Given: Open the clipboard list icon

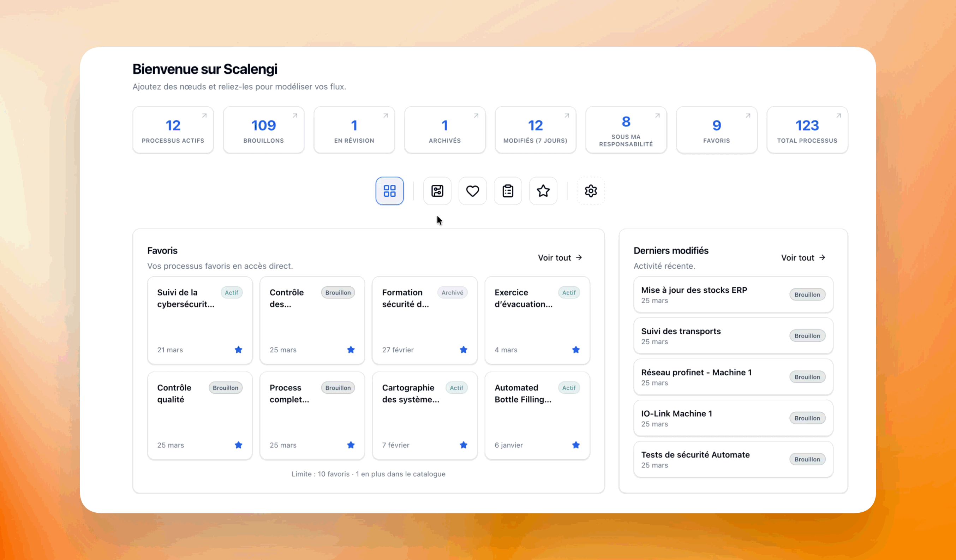Looking at the screenshot, I should point(508,191).
